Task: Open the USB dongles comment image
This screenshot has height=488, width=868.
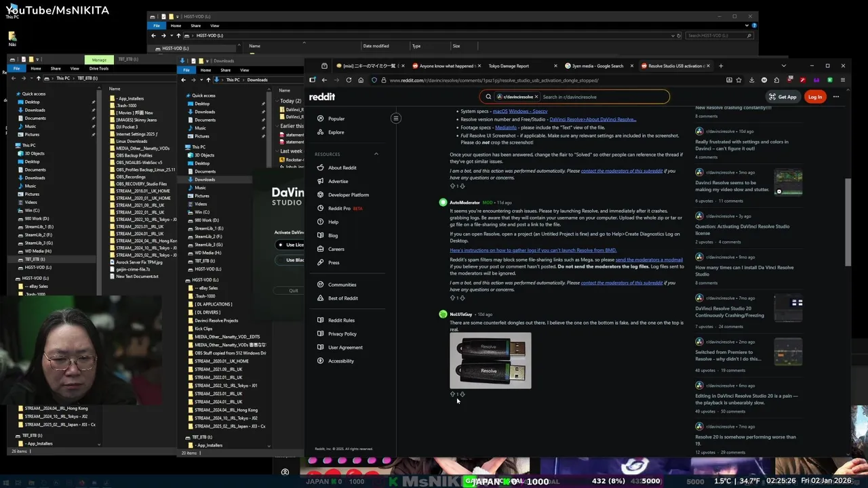Action: pos(490,361)
